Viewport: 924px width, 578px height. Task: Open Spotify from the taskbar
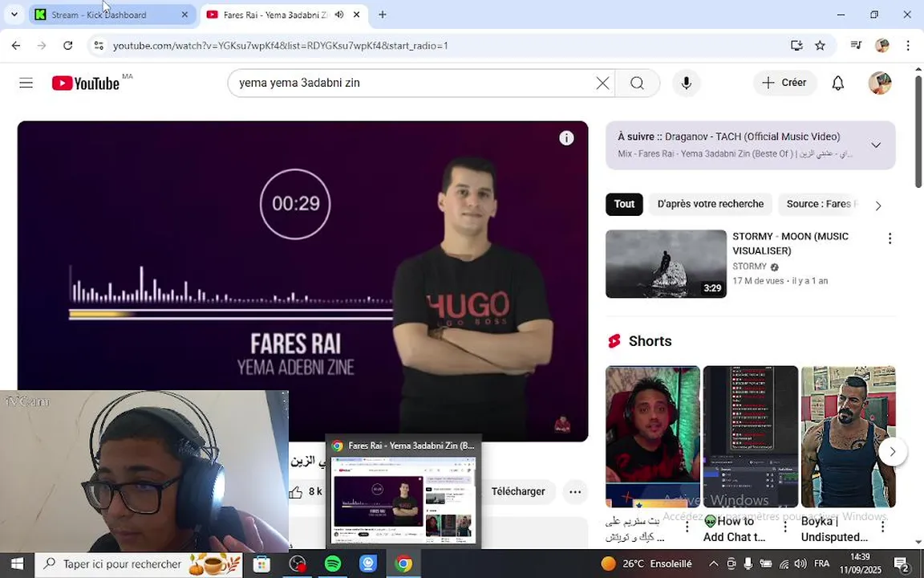(x=333, y=564)
